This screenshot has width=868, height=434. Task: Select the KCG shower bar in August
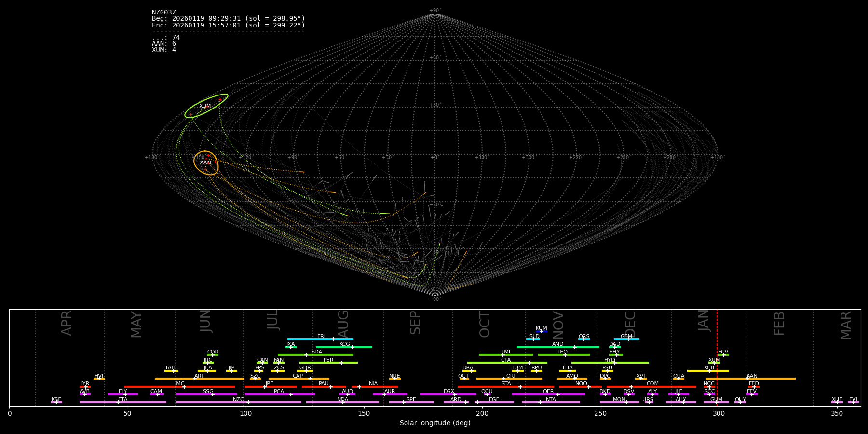pos(344,347)
